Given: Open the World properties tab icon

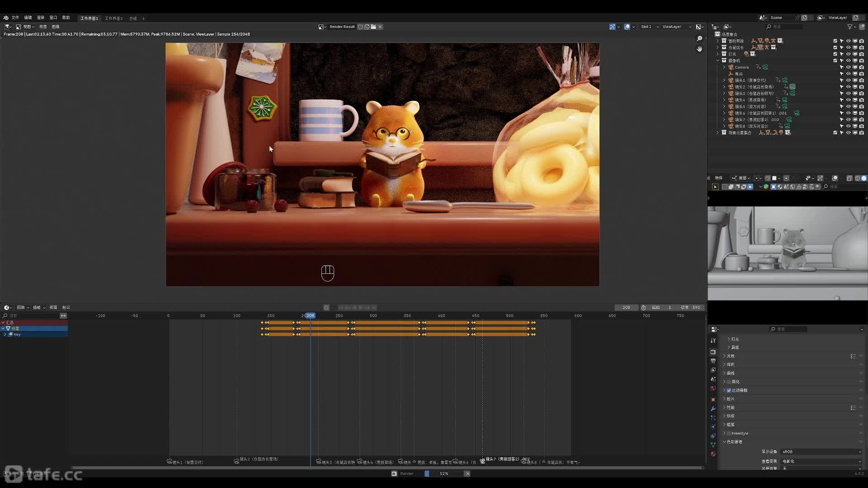Looking at the screenshot, I should (713, 388).
